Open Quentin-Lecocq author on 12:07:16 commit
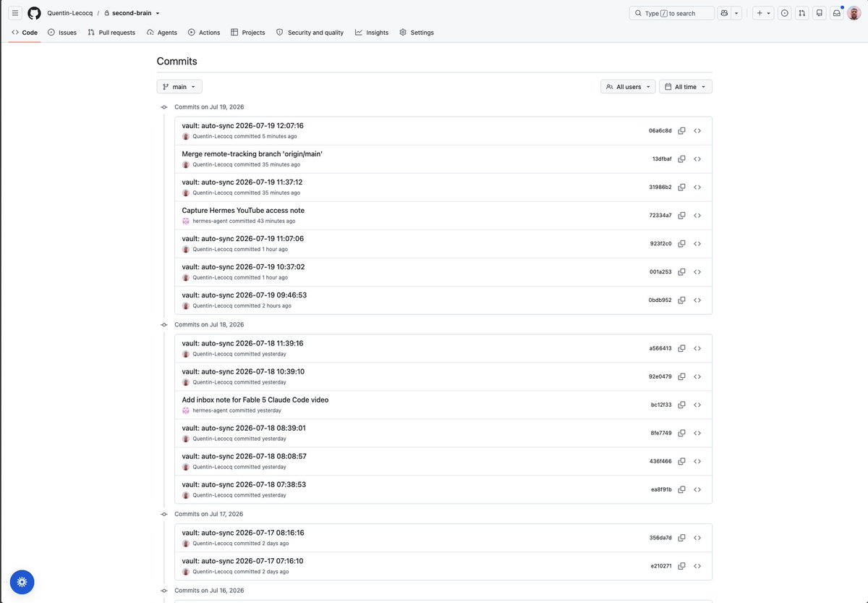Viewport: 868px width, 603px height. (213, 136)
